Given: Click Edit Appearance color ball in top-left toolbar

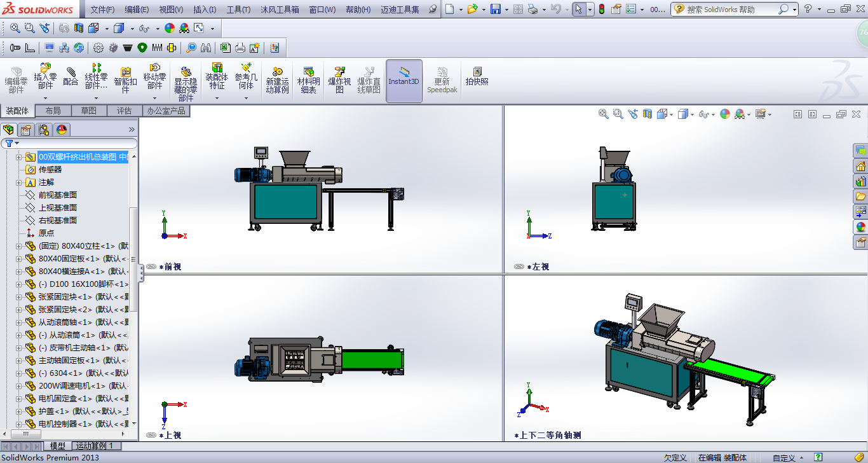Looking at the screenshot, I should [170, 28].
